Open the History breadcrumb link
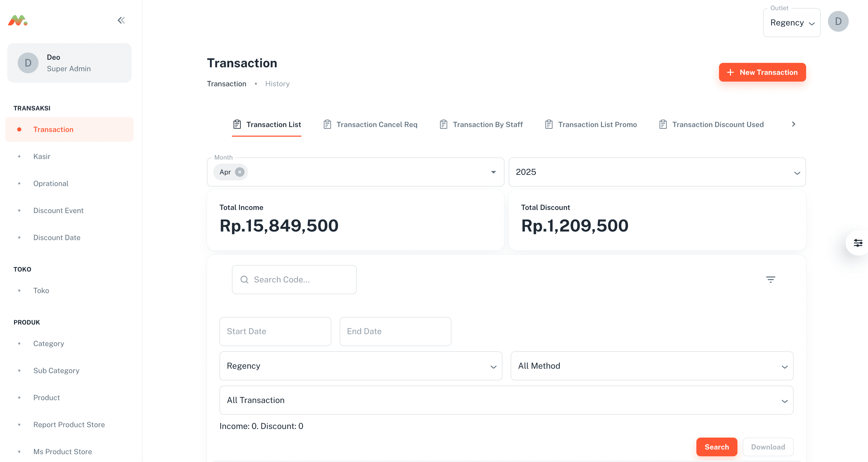868x462 pixels. point(277,83)
